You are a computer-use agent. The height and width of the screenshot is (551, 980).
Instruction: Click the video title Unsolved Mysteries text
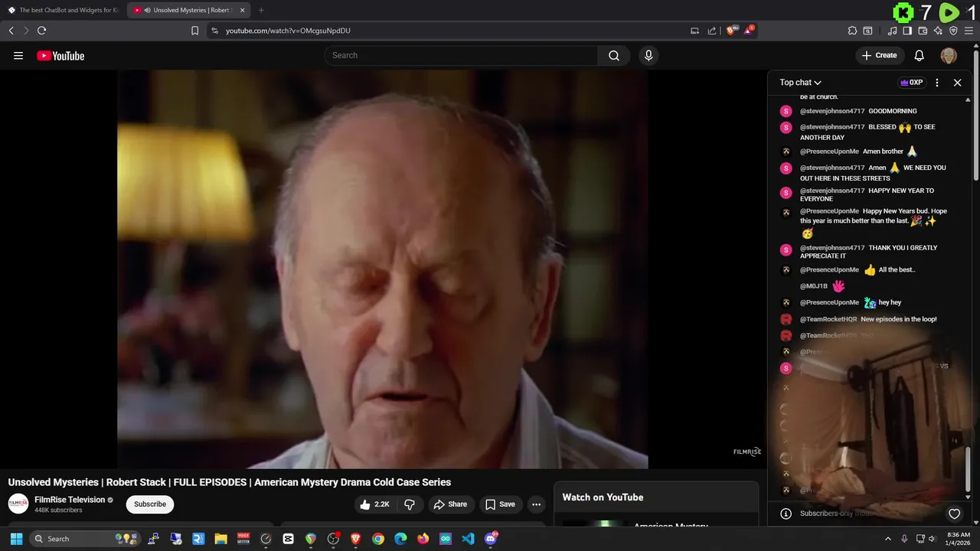pyautogui.click(x=230, y=482)
